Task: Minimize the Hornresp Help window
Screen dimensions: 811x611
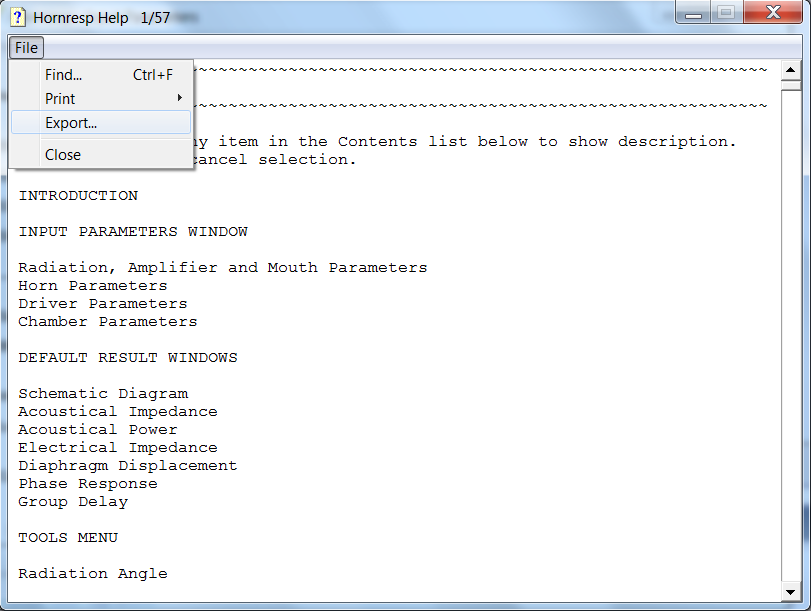Action: [x=693, y=12]
